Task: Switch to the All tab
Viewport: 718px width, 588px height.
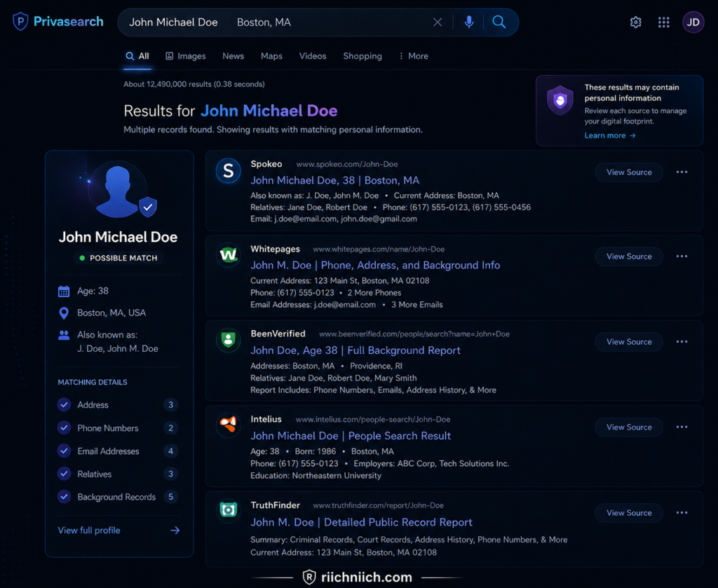Action: tap(137, 56)
